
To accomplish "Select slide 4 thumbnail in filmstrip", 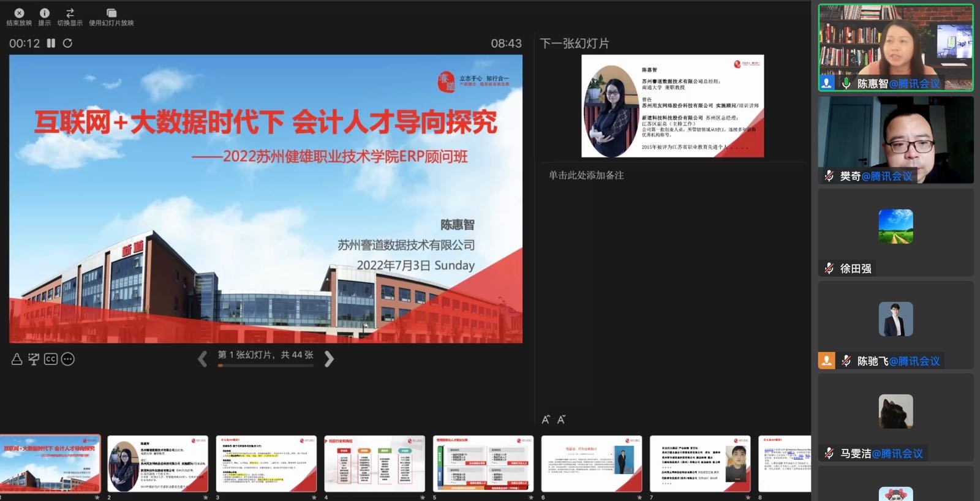I will [374, 464].
